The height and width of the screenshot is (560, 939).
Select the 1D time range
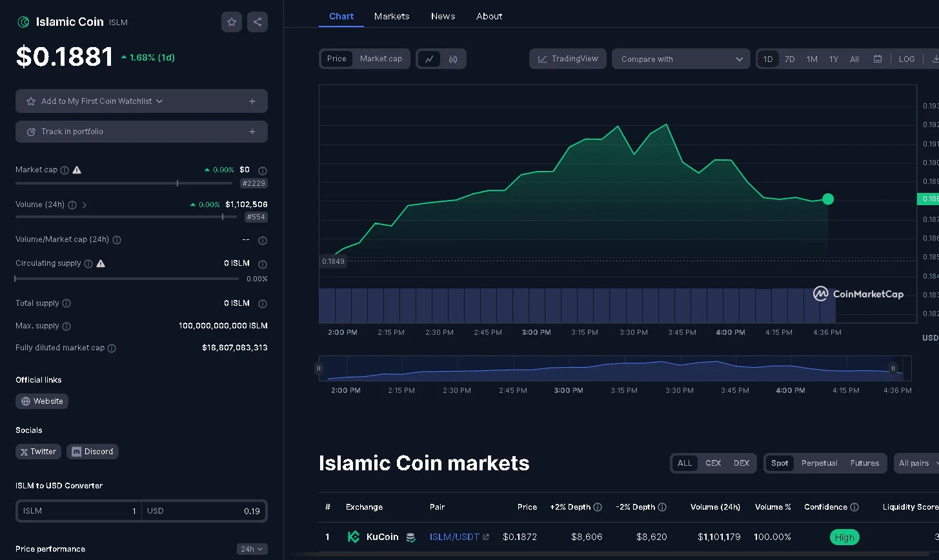[768, 59]
